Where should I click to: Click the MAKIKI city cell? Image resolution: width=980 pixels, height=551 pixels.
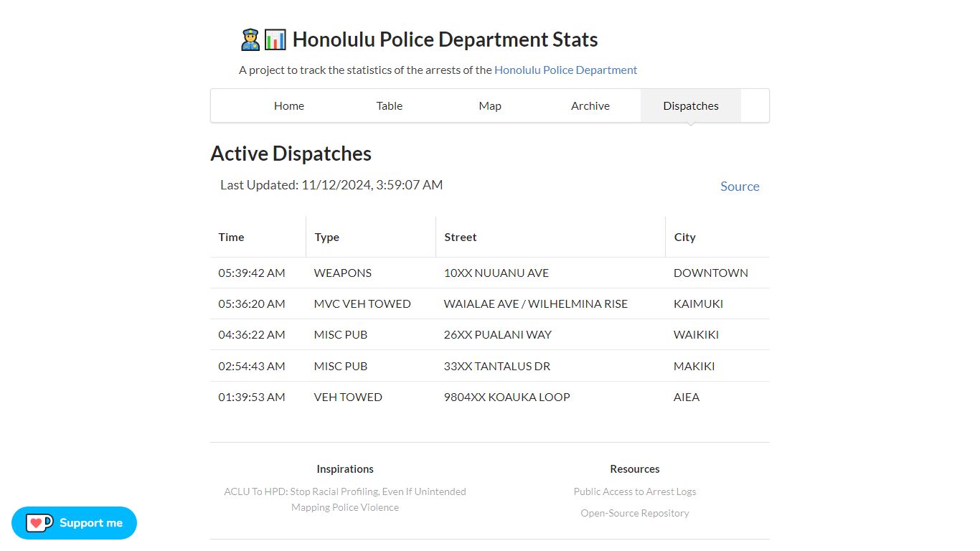click(717, 366)
